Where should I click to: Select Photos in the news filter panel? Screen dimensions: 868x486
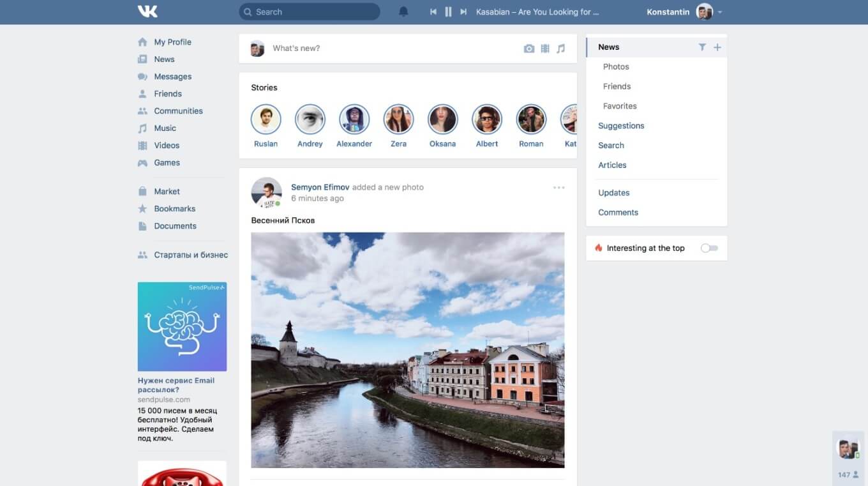click(x=616, y=66)
